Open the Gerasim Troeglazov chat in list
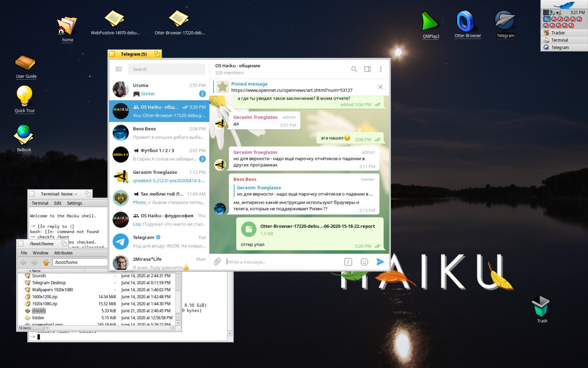Screen dimensions: 588x368 [159, 177]
